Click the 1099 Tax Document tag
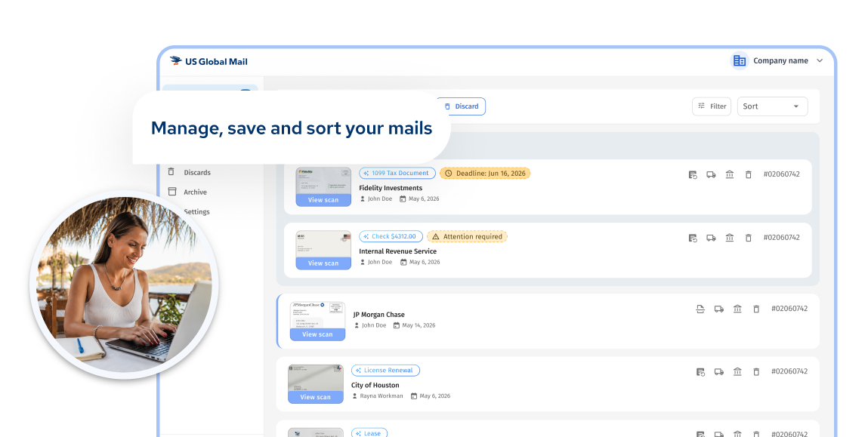The width and height of the screenshot is (868, 437). [x=397, y=173]
